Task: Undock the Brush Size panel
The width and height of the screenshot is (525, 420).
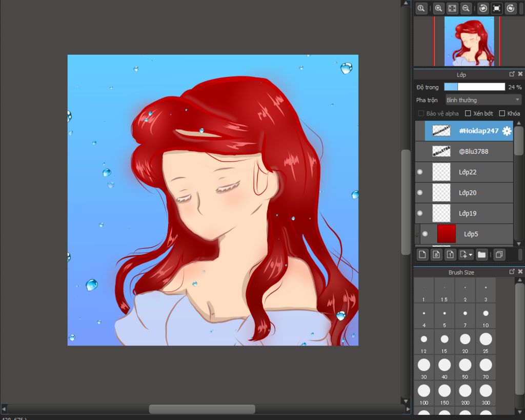Action: [x=512, y=272]
